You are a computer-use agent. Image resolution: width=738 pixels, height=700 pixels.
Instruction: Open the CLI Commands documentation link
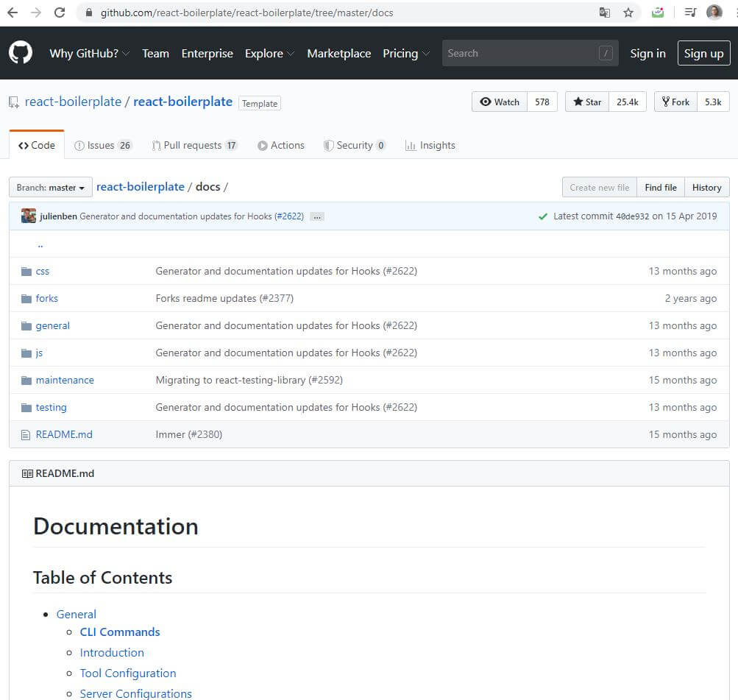coord(119,632)
